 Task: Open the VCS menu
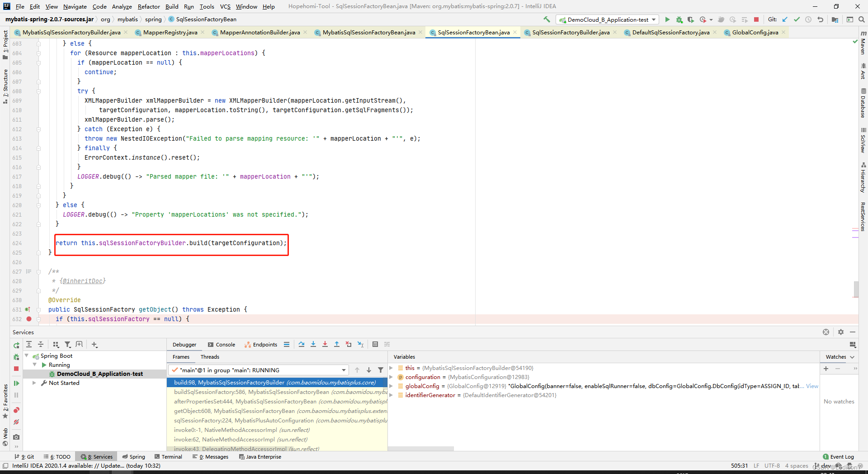coord(225,6)
